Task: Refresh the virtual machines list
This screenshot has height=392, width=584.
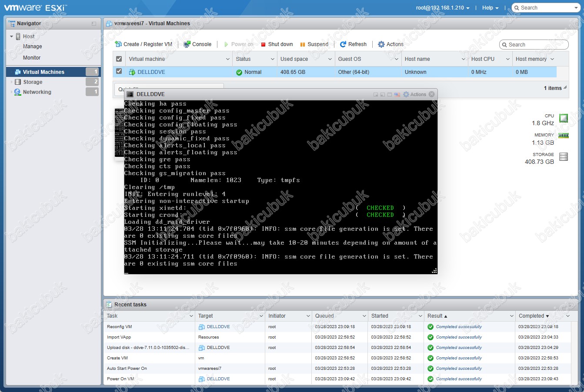Action: (x=353, y=44)
